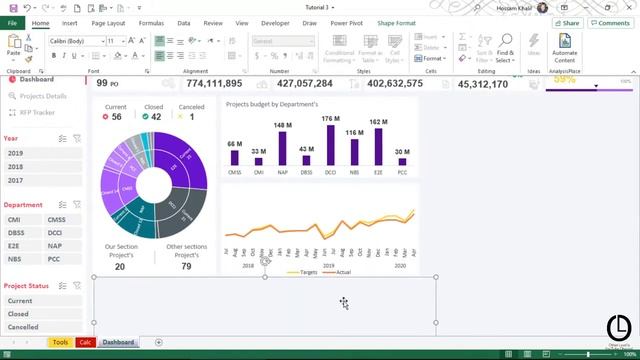This screenshot has height=360, width=640.
Task: Open RFP Tracker navigation link
Action: pyautogui.click(x=37, y=113)
